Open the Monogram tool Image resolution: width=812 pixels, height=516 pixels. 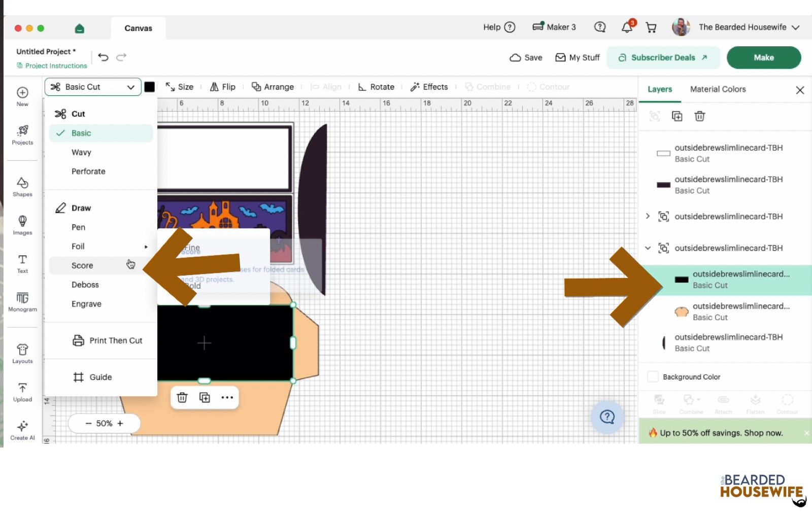22,302
